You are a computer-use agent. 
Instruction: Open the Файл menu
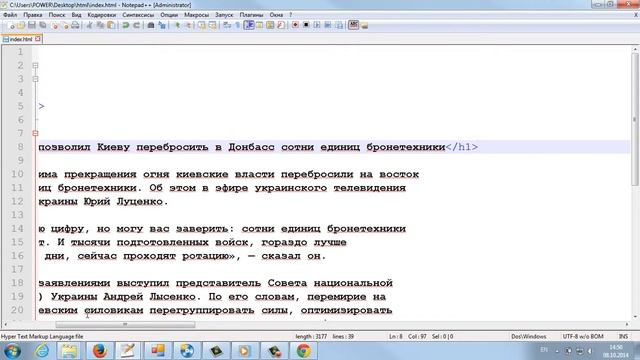10,15
